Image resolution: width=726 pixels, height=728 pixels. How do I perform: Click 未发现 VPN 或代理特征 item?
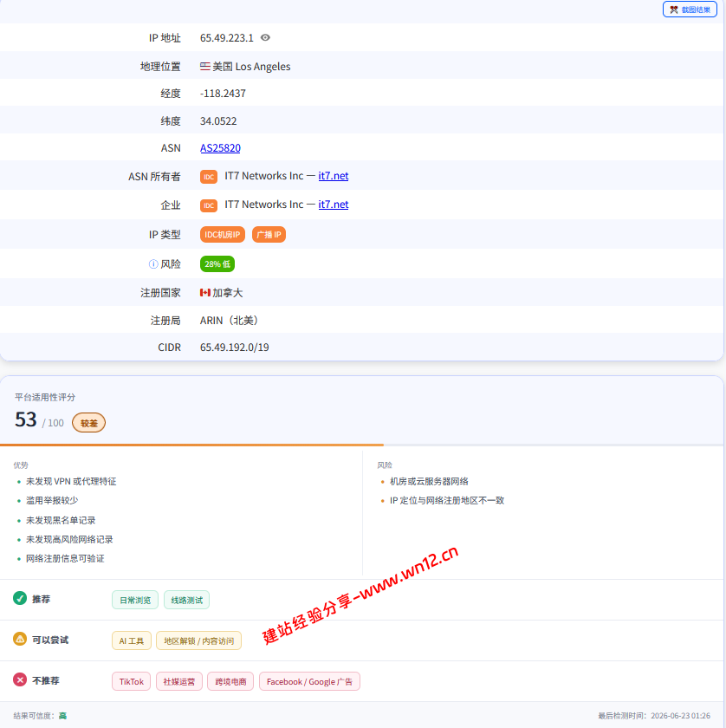(71, 482)
